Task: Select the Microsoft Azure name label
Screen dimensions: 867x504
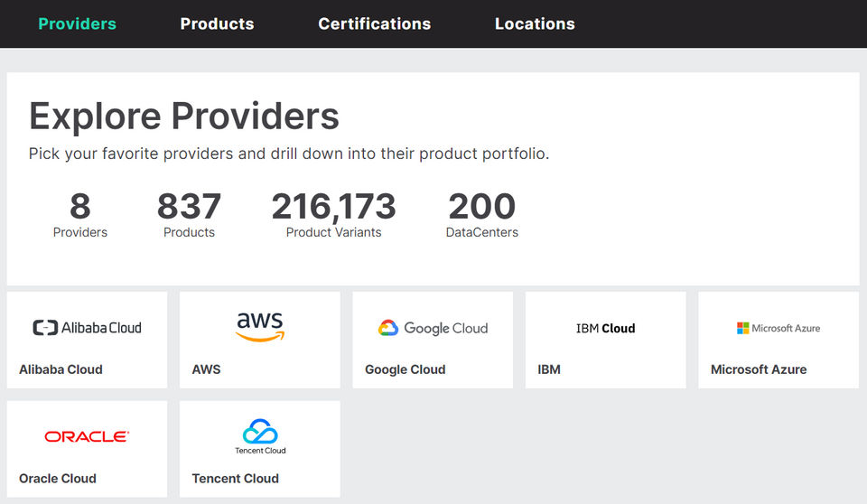Action: tap(759, 369)
